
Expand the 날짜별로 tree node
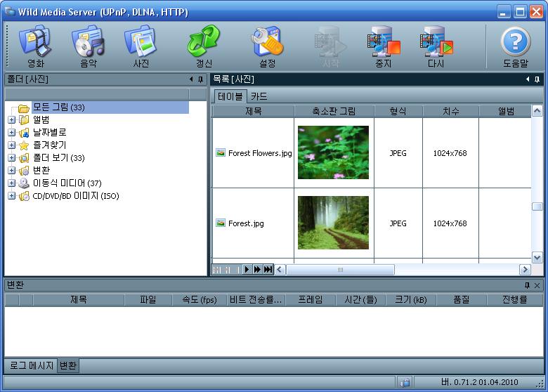11,133
